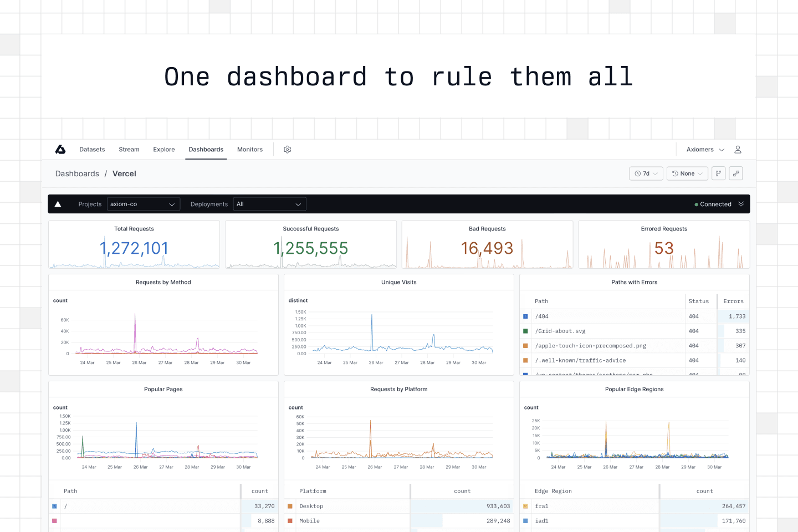Open the Explore tab
This screenshot has width=798, height=532.
click(164, 150)
